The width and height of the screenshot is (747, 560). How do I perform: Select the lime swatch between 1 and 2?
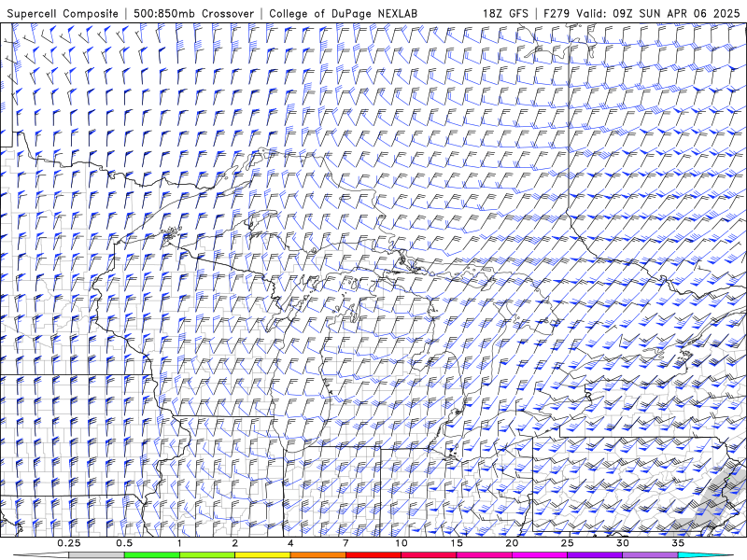tap(206, 555)
